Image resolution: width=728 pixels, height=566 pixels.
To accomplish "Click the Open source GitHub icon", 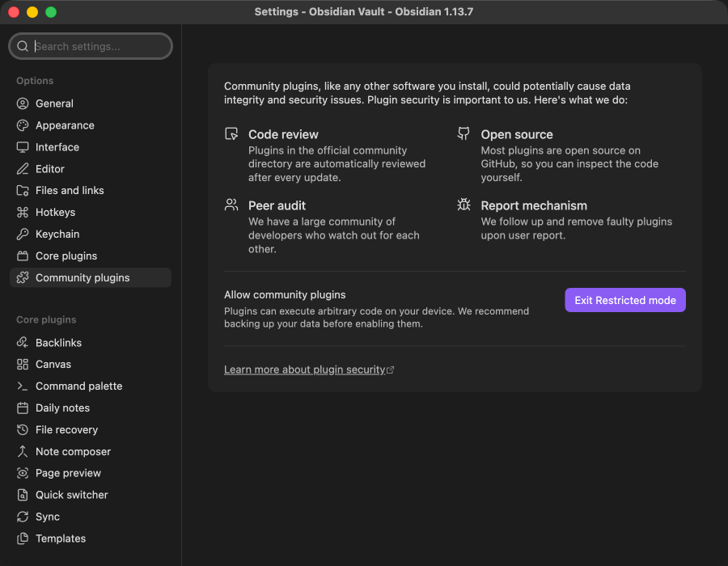I will [x=463, y=133].
